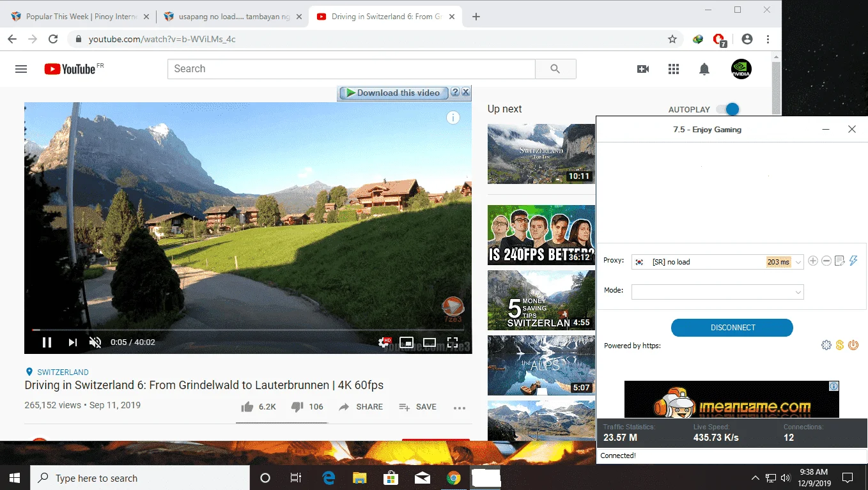Close the Download this video bar
The image size is (868, 490).
pos(466,92)
